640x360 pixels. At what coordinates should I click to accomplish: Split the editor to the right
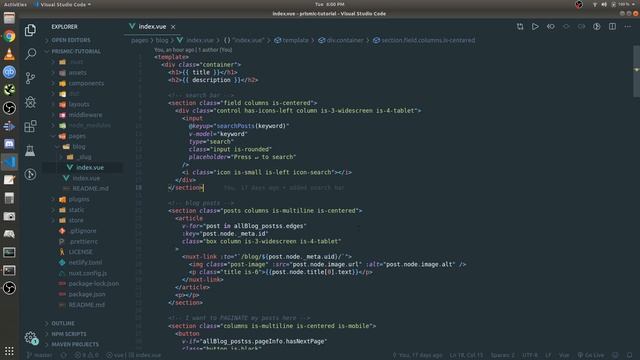pos(612,27)
